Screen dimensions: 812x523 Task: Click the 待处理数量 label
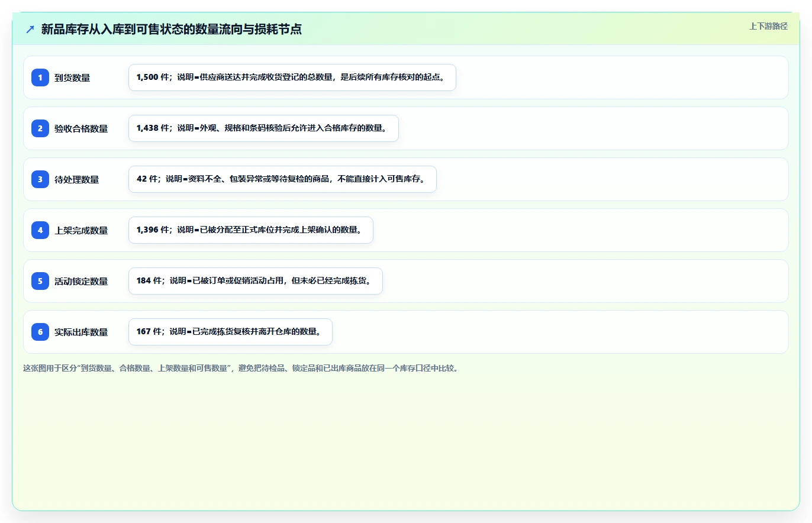click(x=77, y=179)
